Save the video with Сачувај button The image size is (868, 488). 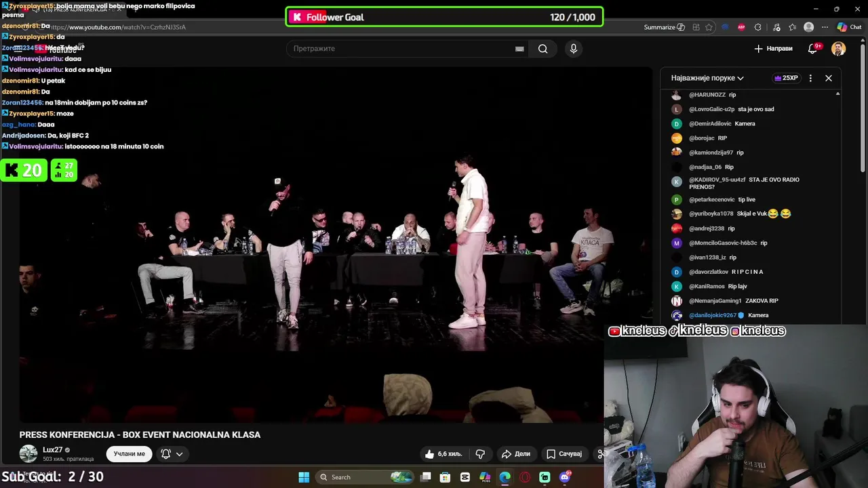pyautogui.click(x=564, y=454)
